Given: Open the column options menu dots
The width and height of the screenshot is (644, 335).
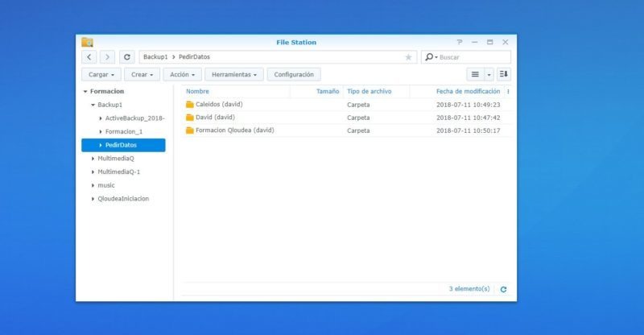Looking at the screenshot, I should click(508, 92).
